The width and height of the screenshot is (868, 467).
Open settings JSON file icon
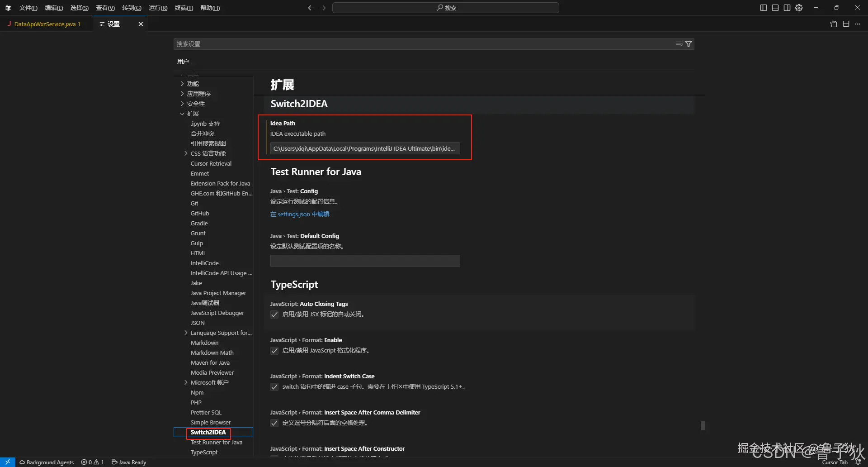pyautogui.click(x=834, y=24)
